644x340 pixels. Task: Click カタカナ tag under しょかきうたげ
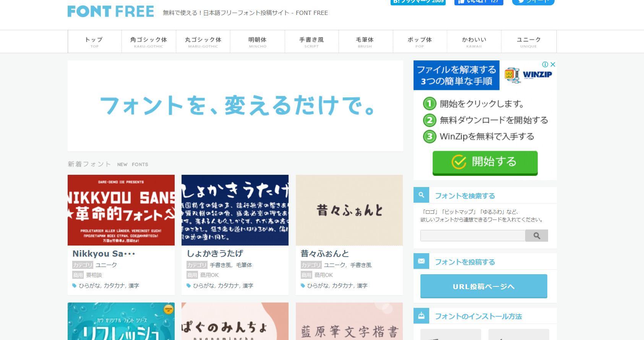tap(229, 286)
